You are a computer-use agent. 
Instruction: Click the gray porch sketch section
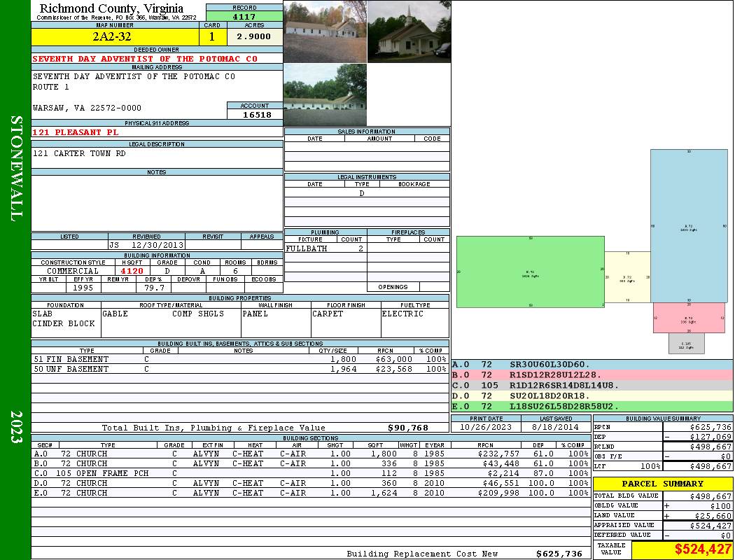[686, 344]
